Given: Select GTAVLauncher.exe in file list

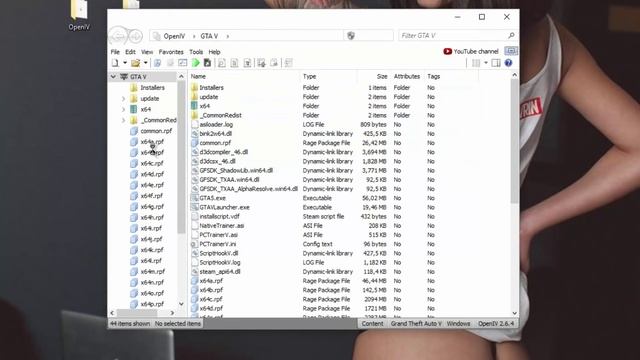Looking at the screenshot, I should click(x=224, y=207).
